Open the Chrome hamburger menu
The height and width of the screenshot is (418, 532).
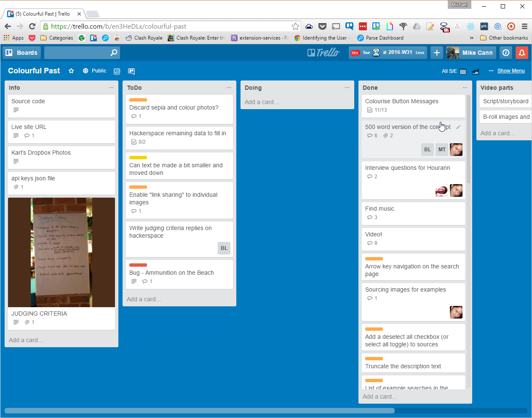[524, 26]
